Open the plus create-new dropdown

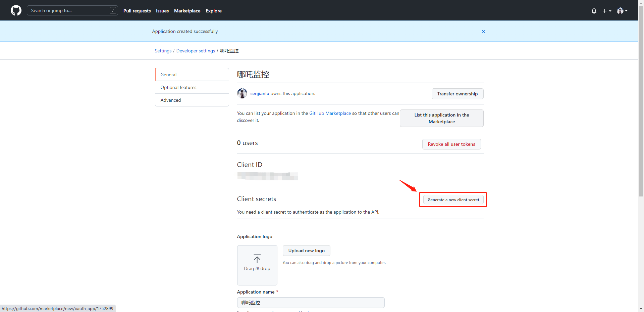(607, 11)
